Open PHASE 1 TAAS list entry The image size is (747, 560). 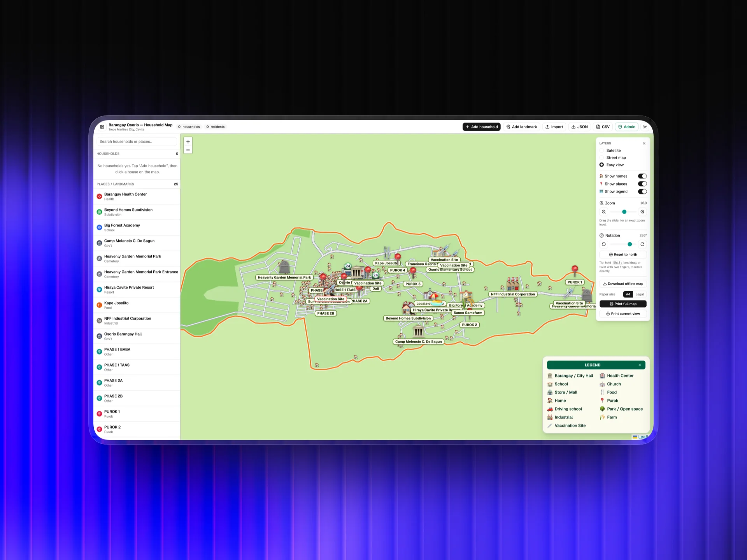(x=137, y=367)
